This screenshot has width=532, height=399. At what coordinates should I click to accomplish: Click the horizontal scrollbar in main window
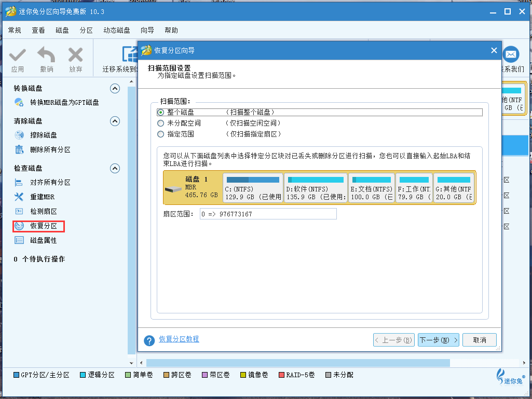(x=298, y=363)
